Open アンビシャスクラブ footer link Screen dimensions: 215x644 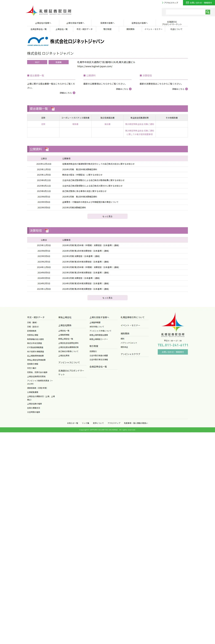(130, 354)
